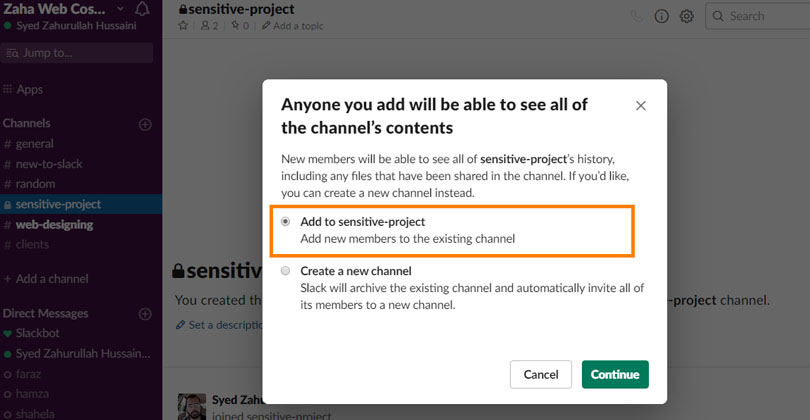Click the member count icon in header
This screenshot has height=420, width=810.
pos(208,26)
